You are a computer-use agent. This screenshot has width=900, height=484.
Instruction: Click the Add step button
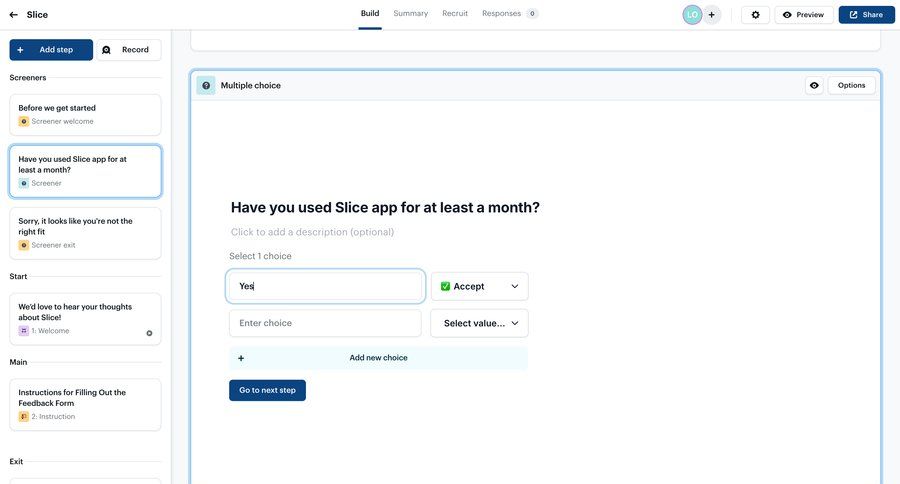51,50
